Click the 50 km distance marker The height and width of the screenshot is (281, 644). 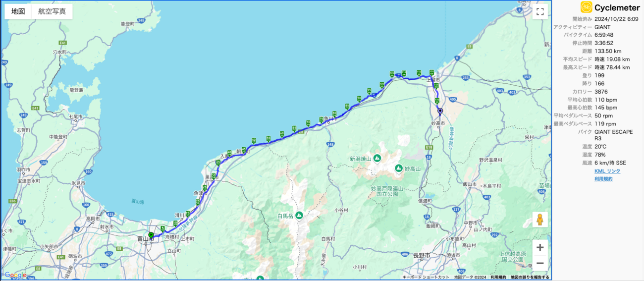pos(254,140)
